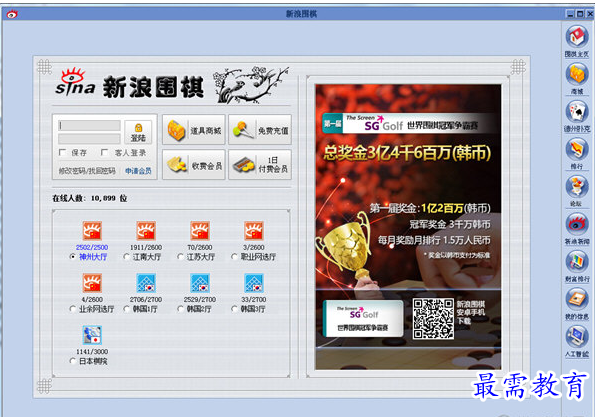Click the 韩国2厅 Korean flag icon
595x417 pixels.
coord(200,283)
